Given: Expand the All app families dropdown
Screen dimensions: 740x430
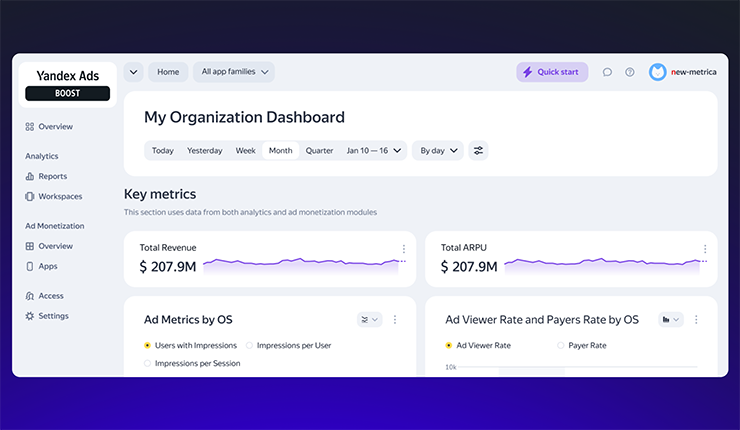Looking at the screenshot, I should [234, 72].
